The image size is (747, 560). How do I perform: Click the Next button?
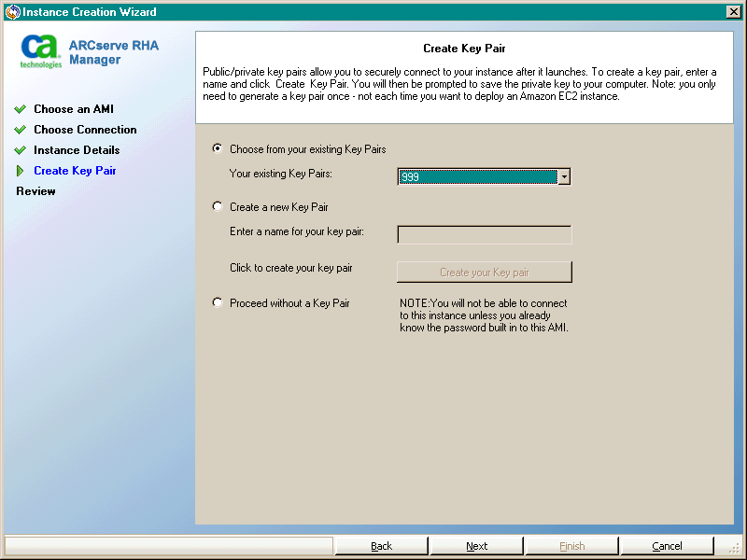point(476,546)
